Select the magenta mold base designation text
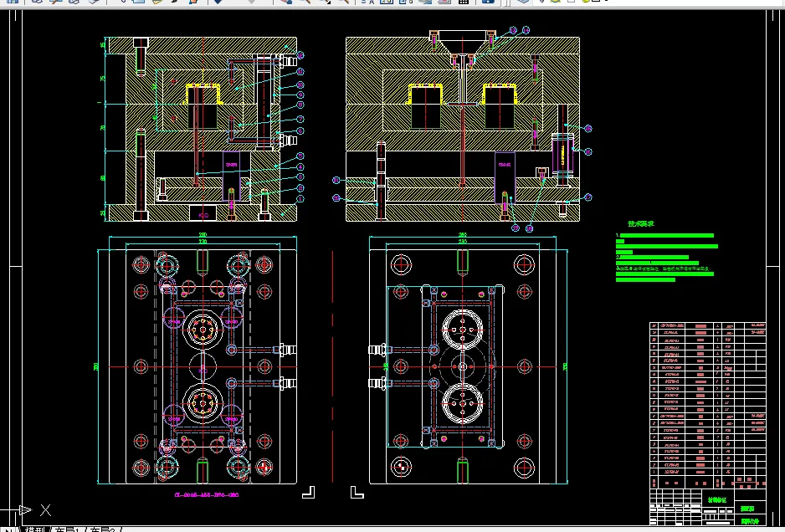The image size is (785, 532). tap(206, 495)
